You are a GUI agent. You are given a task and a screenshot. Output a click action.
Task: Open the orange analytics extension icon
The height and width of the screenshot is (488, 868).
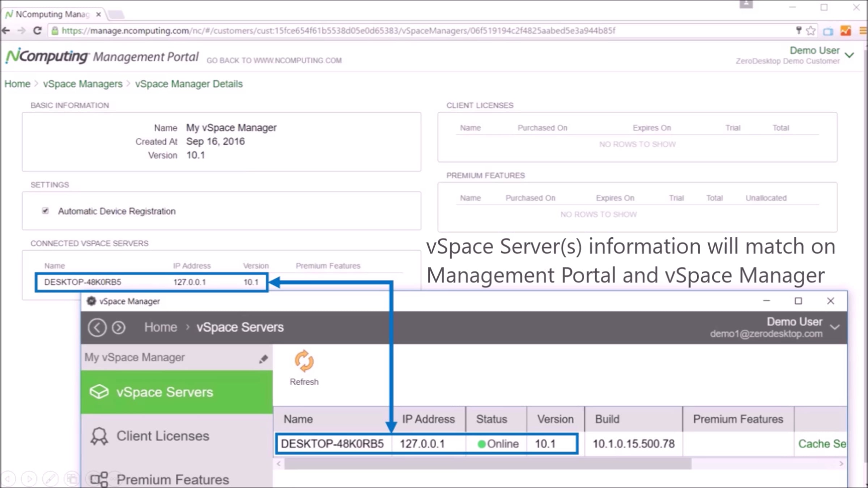[x=846, y=31]
